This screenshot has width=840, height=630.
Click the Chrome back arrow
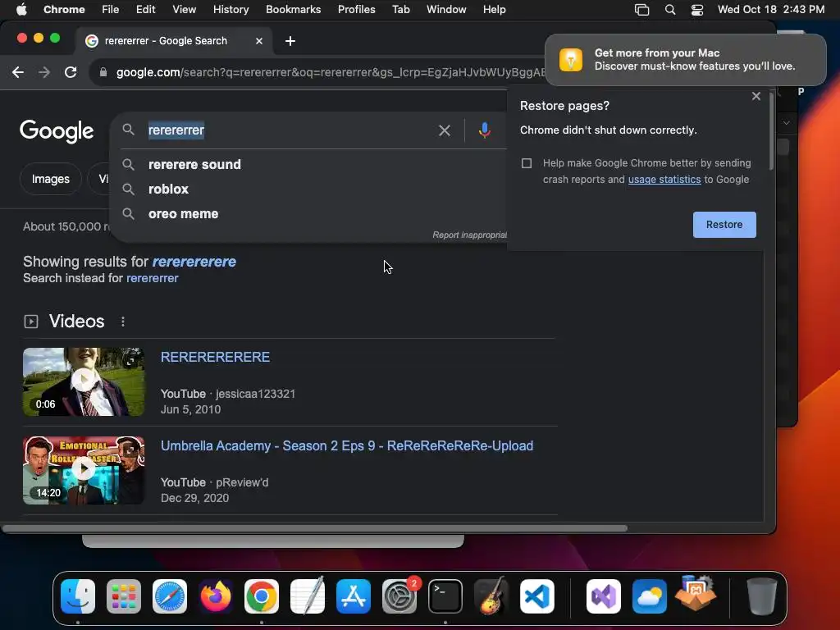[x=18, y=72]
